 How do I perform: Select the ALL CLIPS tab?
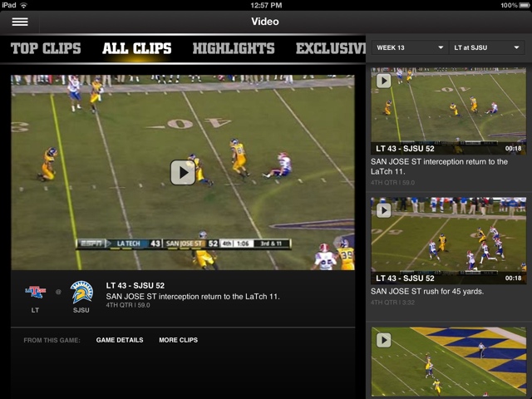coord(136,48)
